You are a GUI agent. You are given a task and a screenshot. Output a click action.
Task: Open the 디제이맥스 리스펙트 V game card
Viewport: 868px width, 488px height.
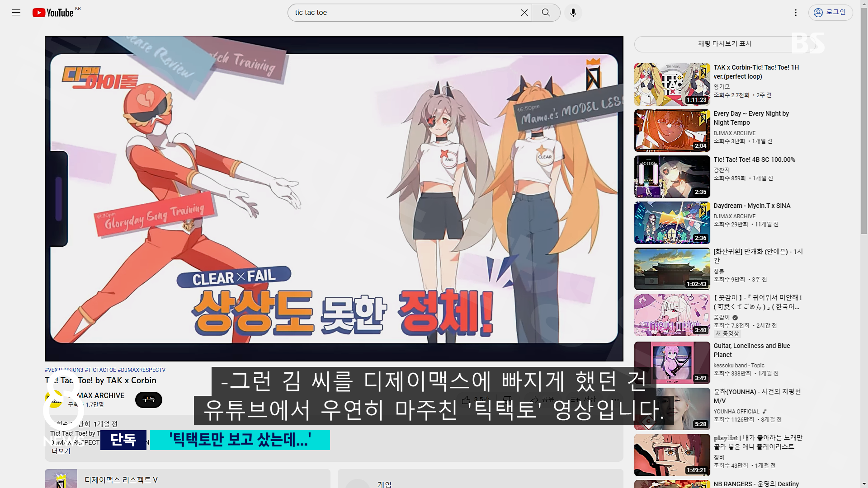(121, 479)
